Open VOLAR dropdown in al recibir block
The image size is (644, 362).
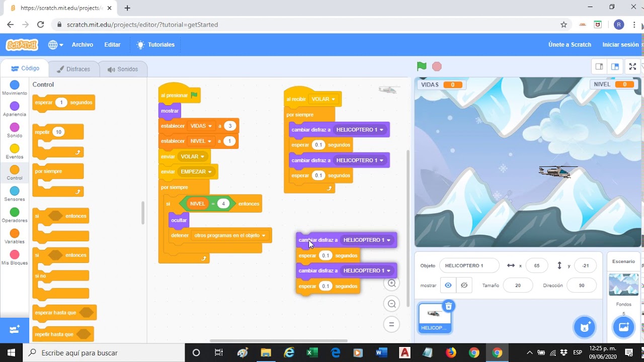(324, 99)
